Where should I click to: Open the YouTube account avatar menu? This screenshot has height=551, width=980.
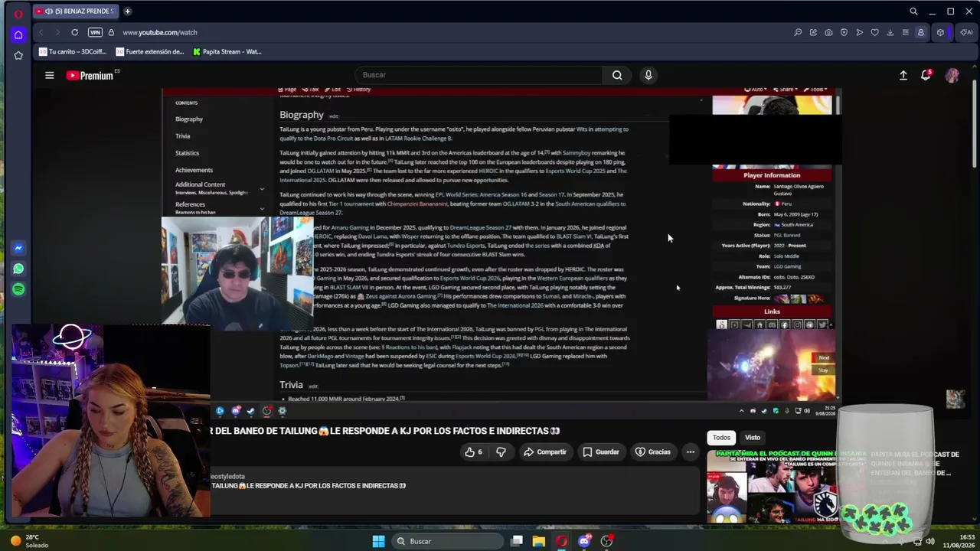[x=952, y=75]
